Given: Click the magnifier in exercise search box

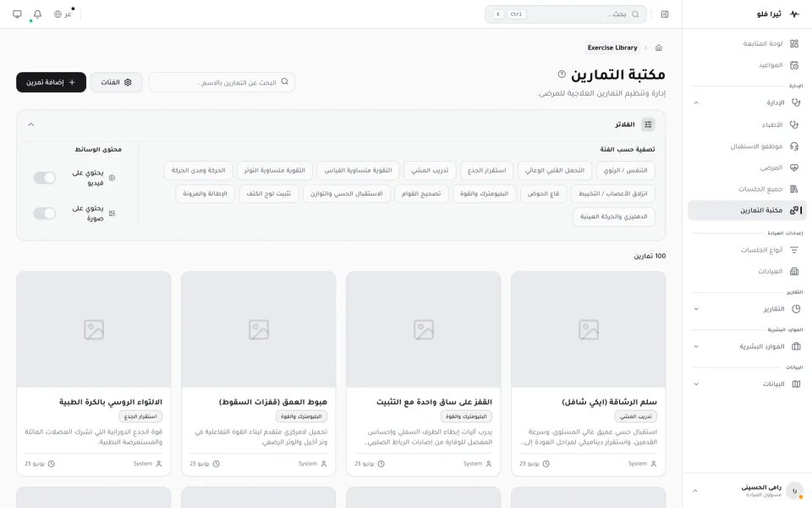Looking at the screenshot, I should 284,82.
